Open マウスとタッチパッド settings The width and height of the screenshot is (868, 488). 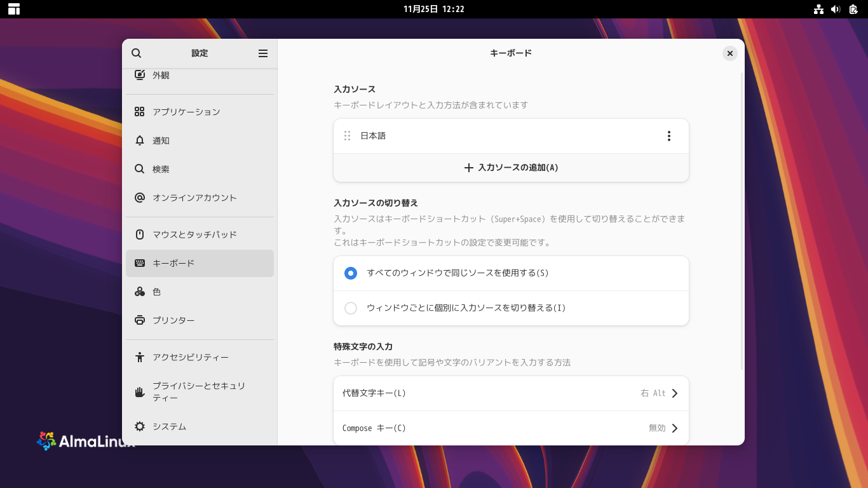(x=200, y=234)
